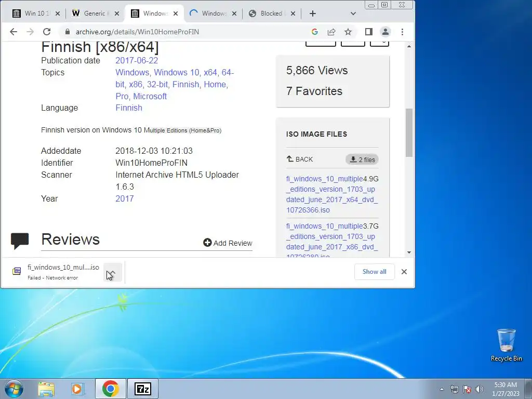Click BACK in ISO image files panel
The width and height of the screenshot is (532, 399).
click(x=300, y=159)
